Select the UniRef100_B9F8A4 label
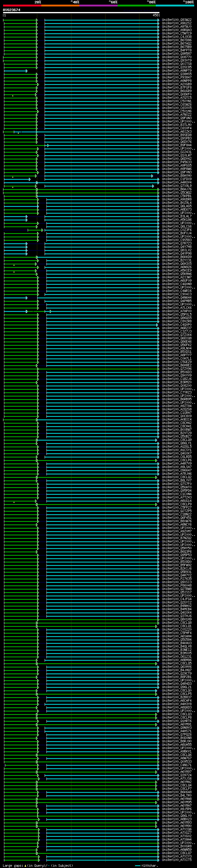197x868 pixels. (x=177, y=145)
